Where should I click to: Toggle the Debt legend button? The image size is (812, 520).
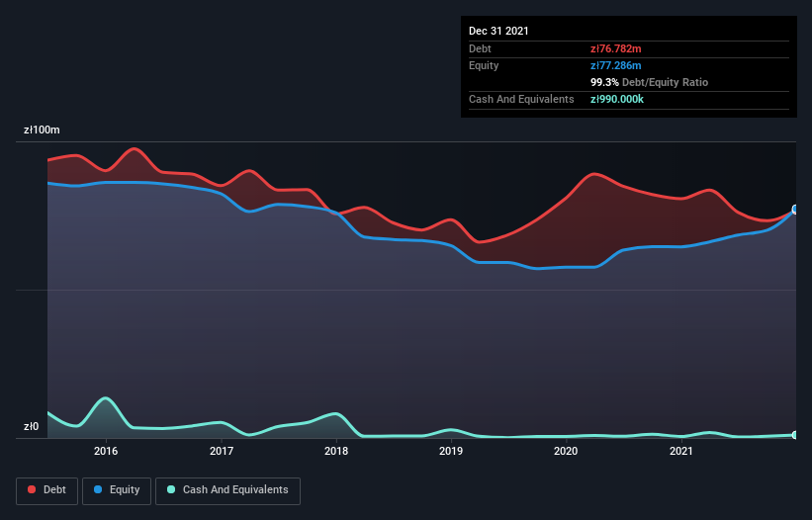click(46, 490)
